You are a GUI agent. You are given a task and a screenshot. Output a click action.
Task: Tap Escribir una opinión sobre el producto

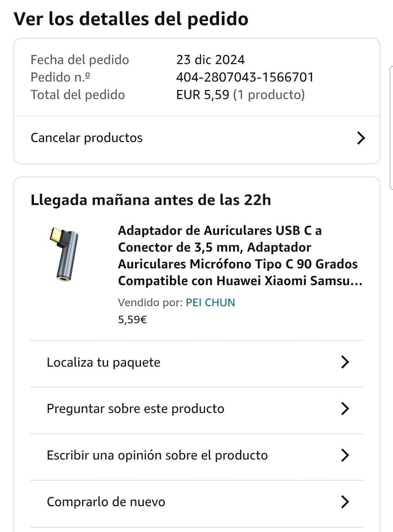click(157, 456)
